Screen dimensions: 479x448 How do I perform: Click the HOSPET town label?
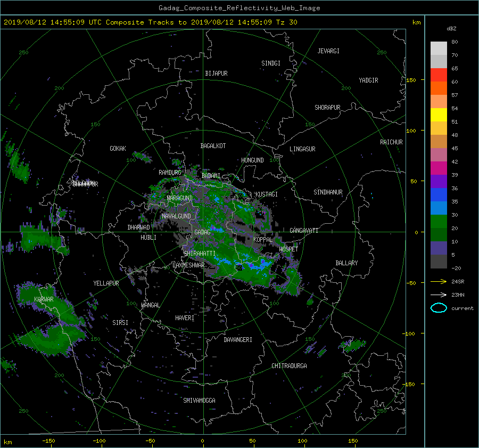[x=288, y=249]
